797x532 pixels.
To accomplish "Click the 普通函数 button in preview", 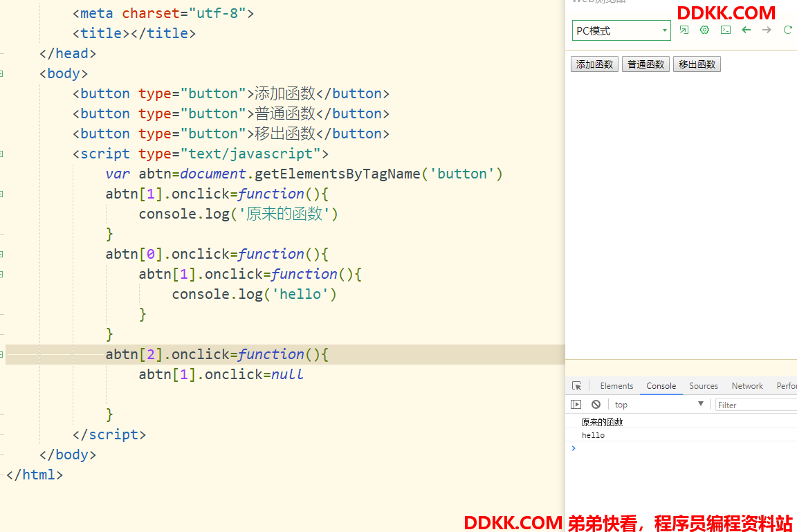I will pyautogui.click(x=645, y=64).
